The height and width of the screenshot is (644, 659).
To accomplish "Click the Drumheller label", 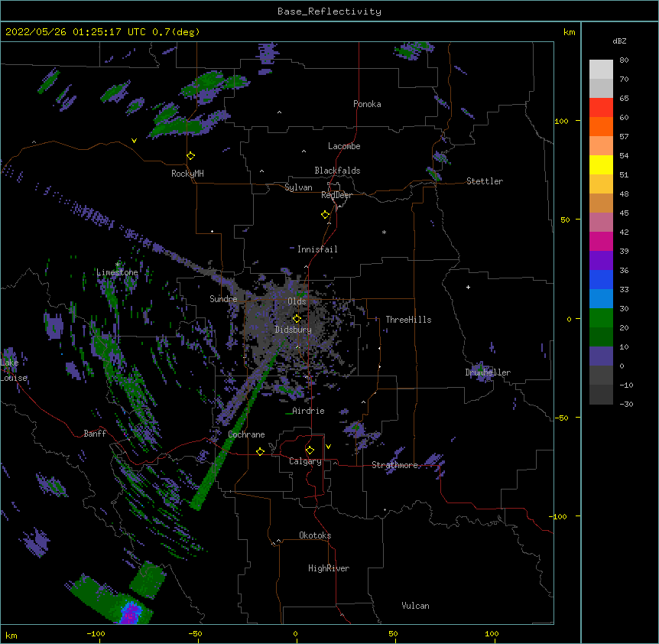I will click(x=488, y=372).
